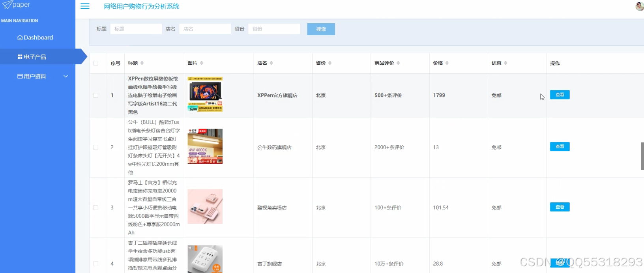The width and height of the screenshot is (644, 273).
Task: Sort by 商品评价 column arrows
Action: [x=398, y=63]
